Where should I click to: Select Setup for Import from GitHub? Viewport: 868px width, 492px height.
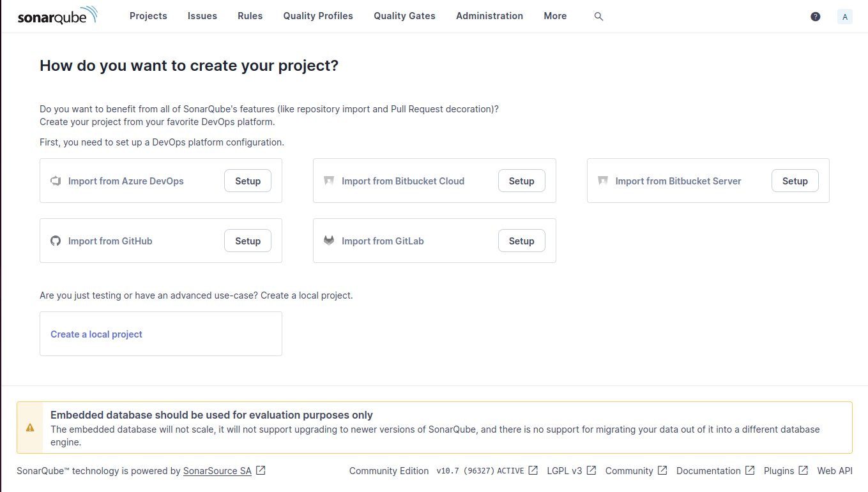click(x=248, y=241)
